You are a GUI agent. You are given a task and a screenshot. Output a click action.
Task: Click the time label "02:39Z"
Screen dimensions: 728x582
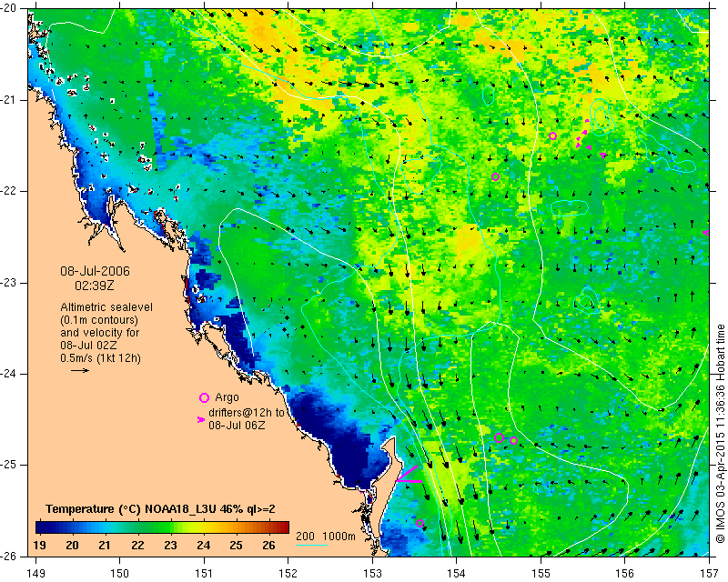95,286
